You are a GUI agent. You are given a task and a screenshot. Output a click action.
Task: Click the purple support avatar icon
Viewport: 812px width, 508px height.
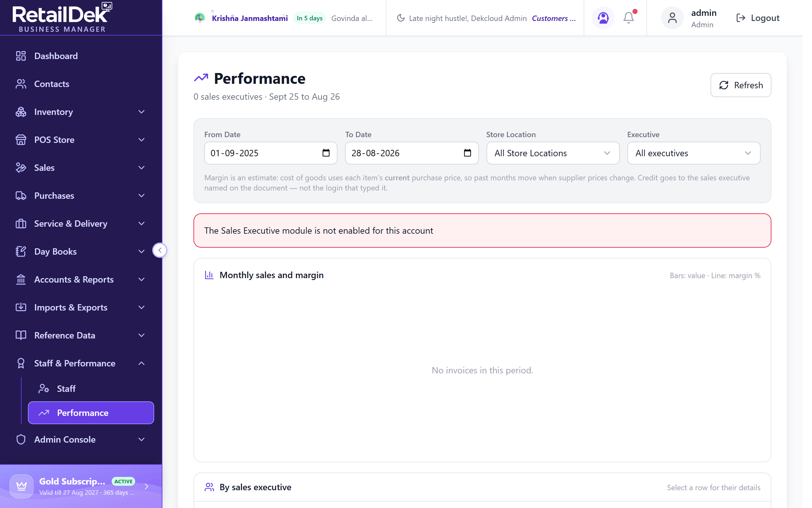pos(603,18)
